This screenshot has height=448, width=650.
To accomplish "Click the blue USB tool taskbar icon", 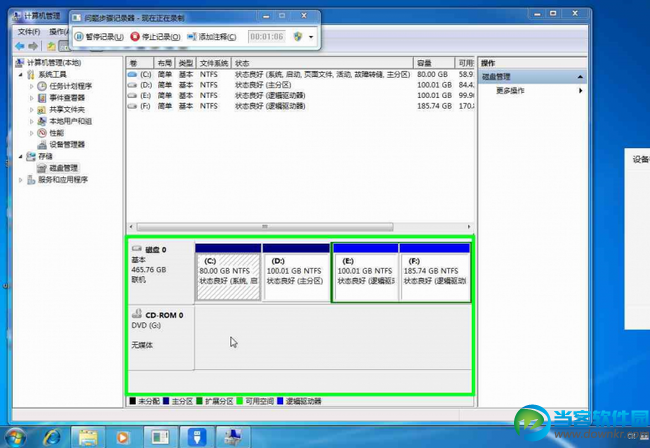I will click(x=197, y=438).
